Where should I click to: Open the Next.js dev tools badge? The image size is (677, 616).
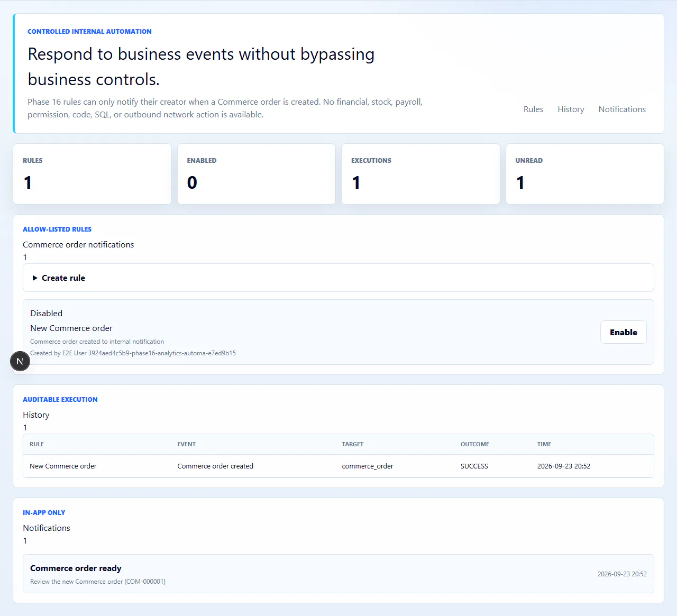point(20,361)
